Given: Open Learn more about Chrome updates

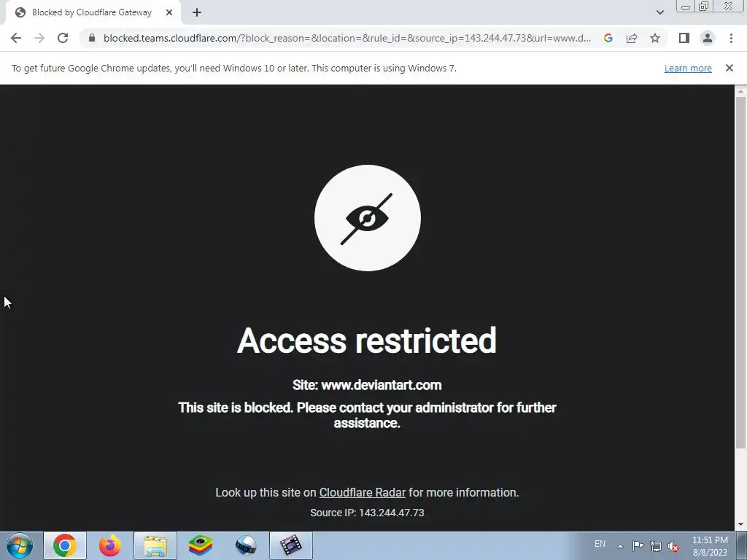Looking at the screenshot, I should (688, 68).
